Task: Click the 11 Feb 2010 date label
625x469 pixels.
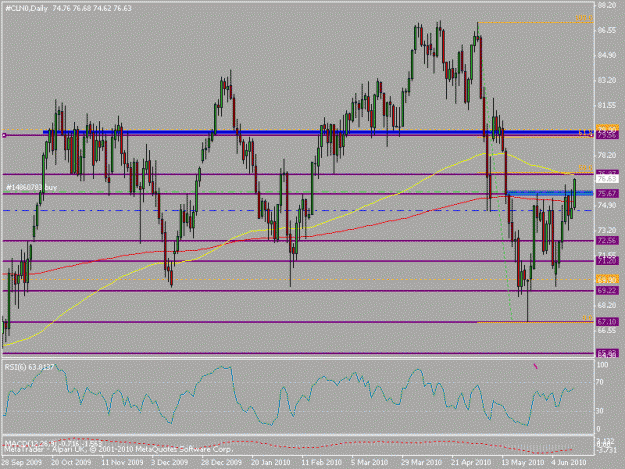Action: coord(322,462)
